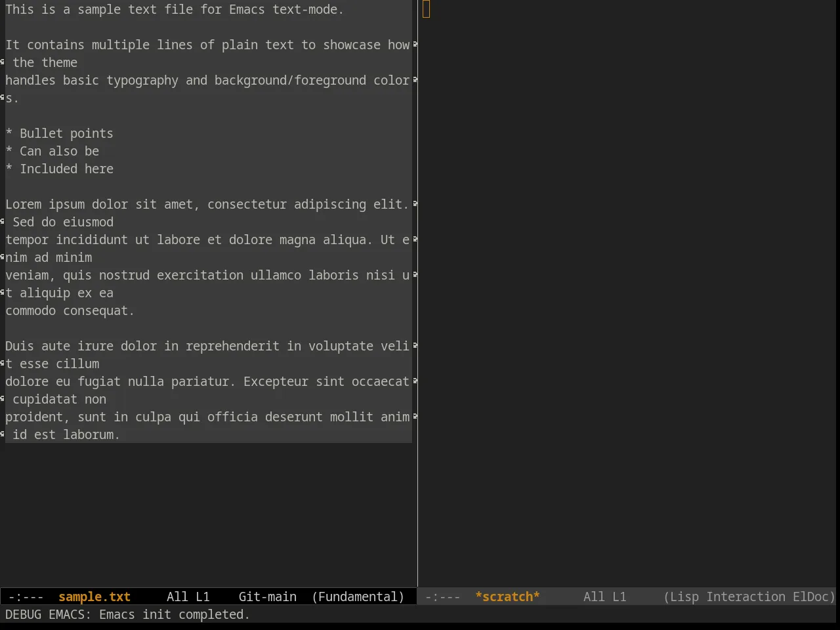840x630 pixels.
Task: Click line starting 'Lorem ipsum dolor sit amet'
Action: point(207,204)
